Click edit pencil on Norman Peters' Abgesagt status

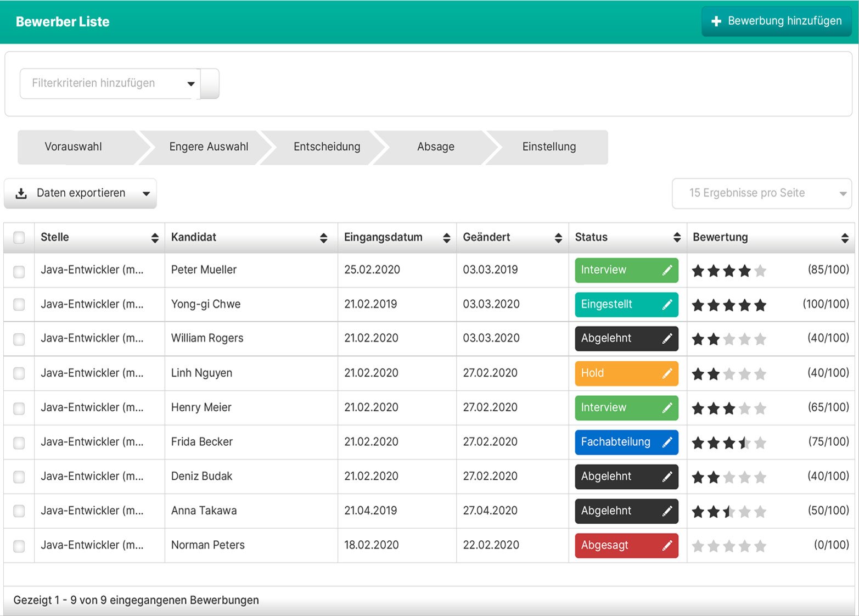(x=667, y=545)
